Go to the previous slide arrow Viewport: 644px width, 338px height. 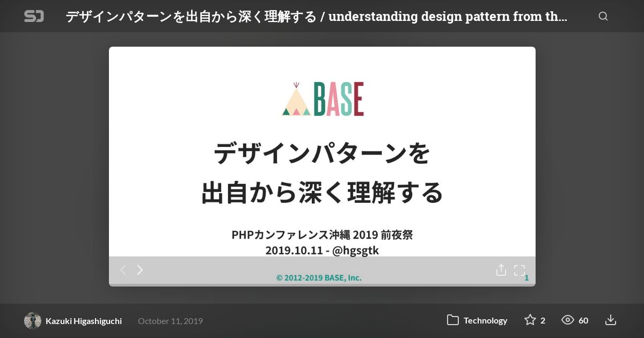123,270
